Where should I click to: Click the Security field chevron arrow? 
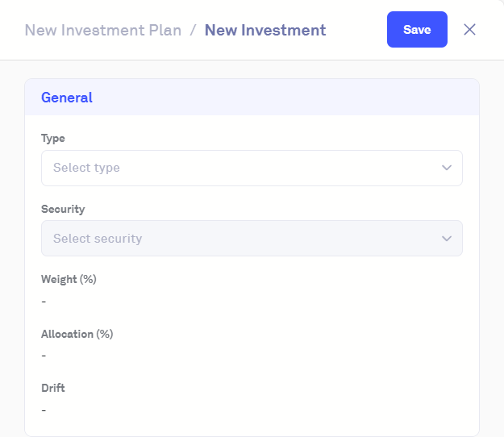click(x=447, y=239)
